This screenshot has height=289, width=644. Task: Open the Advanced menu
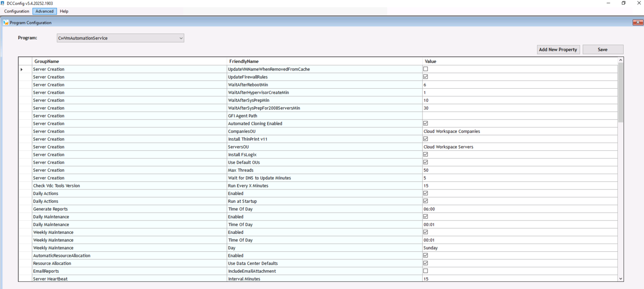click(45, 11)
